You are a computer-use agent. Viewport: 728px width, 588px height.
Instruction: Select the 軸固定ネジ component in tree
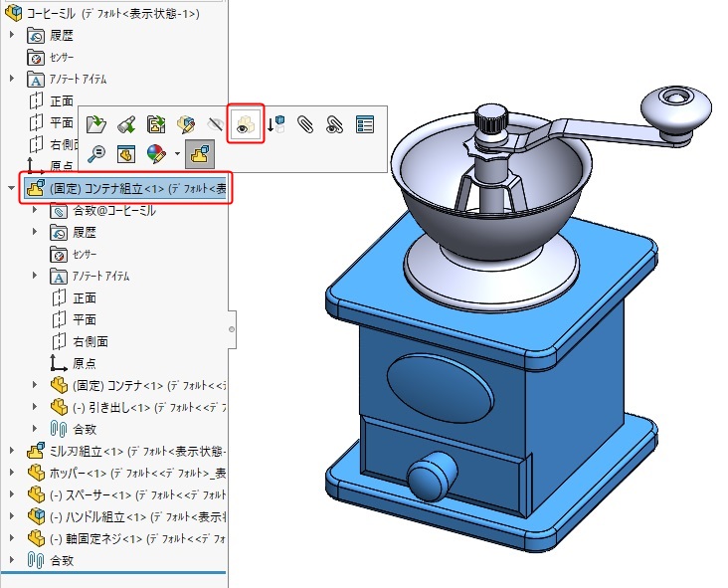[139, 538]
